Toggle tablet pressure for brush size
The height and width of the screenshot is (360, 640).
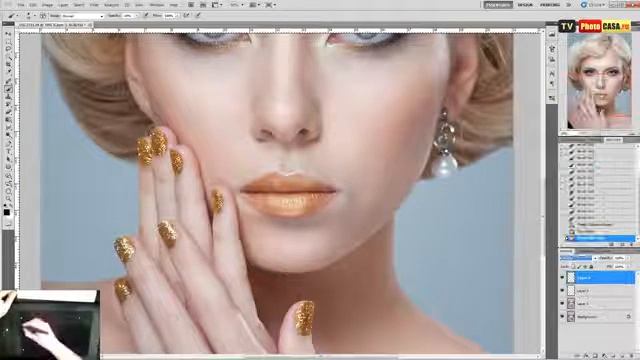point(198,16)
